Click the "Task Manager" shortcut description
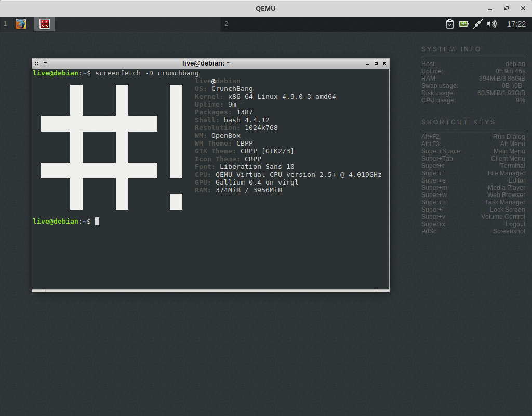This screenshot has width=532, height=416. click(505, 202)
